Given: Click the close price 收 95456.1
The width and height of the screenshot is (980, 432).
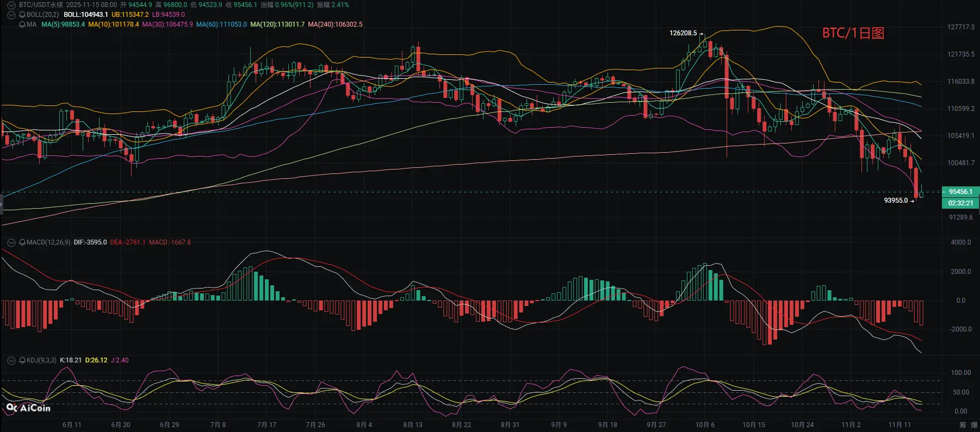Looking at the screenshot, I should point(241,5).
